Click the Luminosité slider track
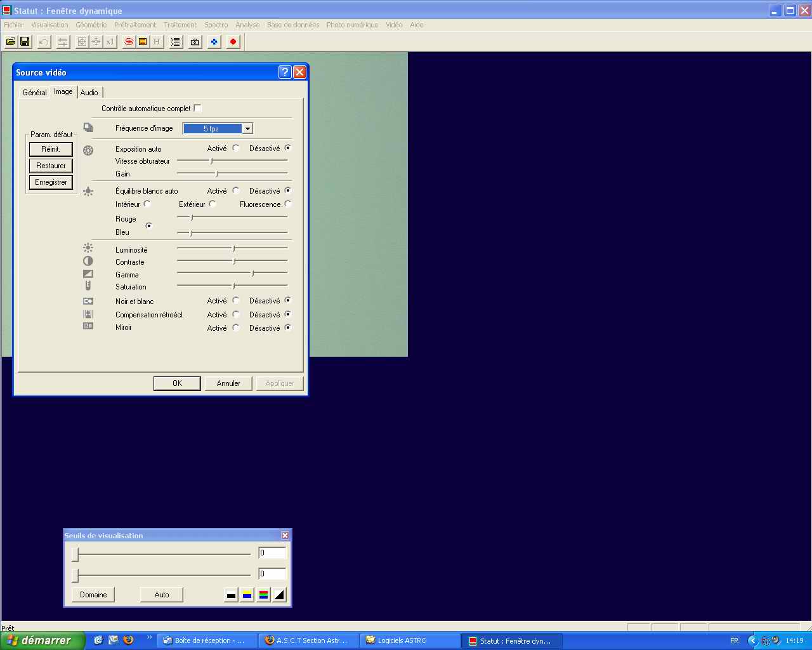Image resolution: width=812 pixels, height=650 pixels. click(232, 248)
